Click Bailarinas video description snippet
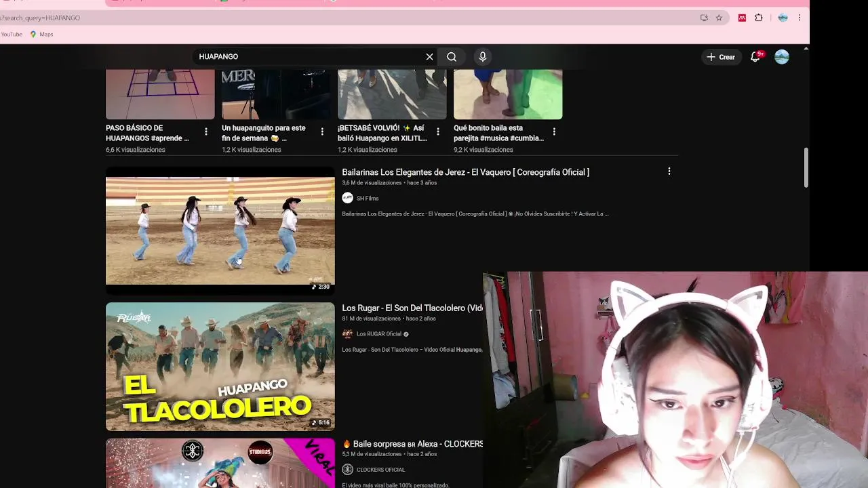 tap(475, 214)
